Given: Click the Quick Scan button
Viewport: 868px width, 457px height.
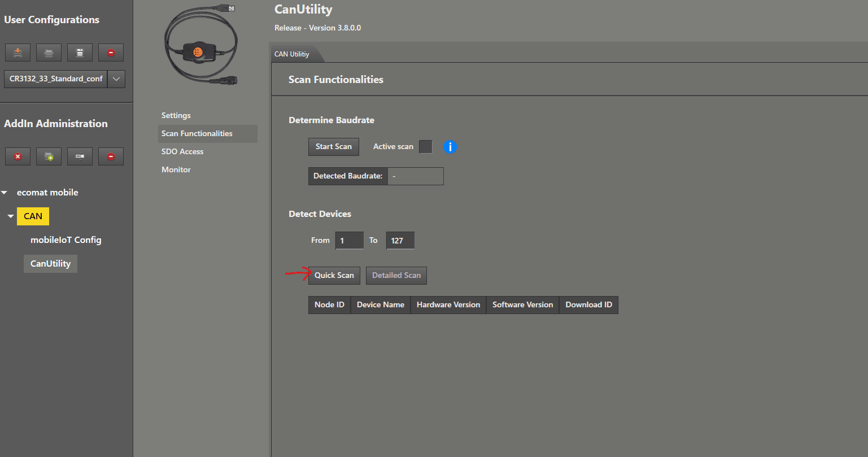Looking at the screenshot, I should click(x=334, y=276).
